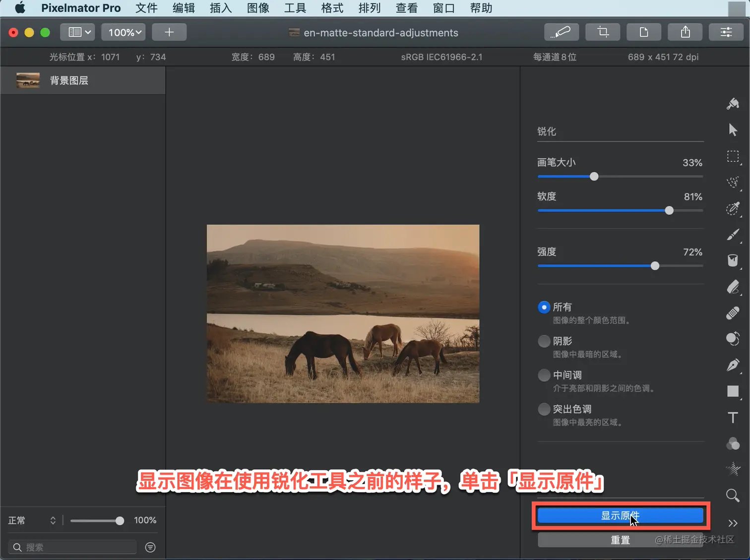Select the Erase tool

click(733, 287)
